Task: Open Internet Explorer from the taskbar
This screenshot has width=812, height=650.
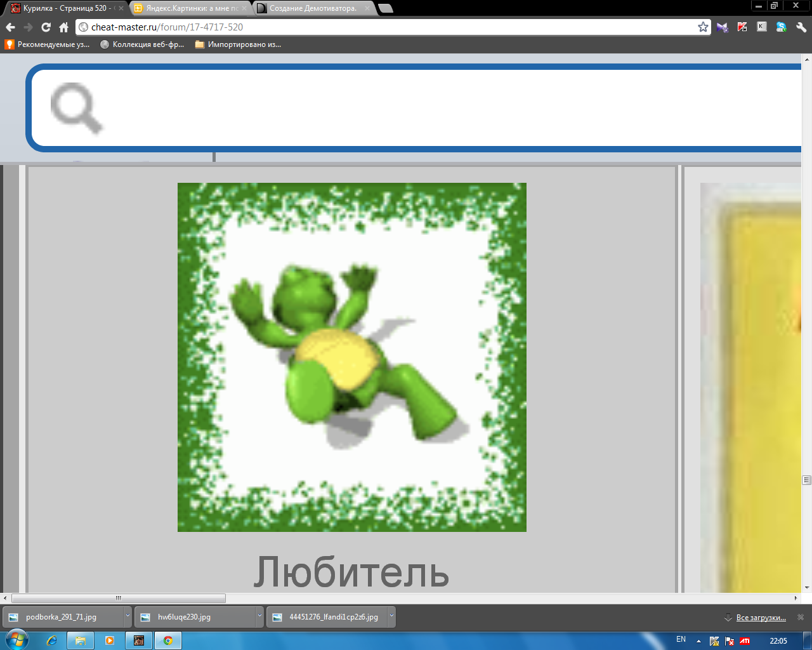Action: [52, 640]
